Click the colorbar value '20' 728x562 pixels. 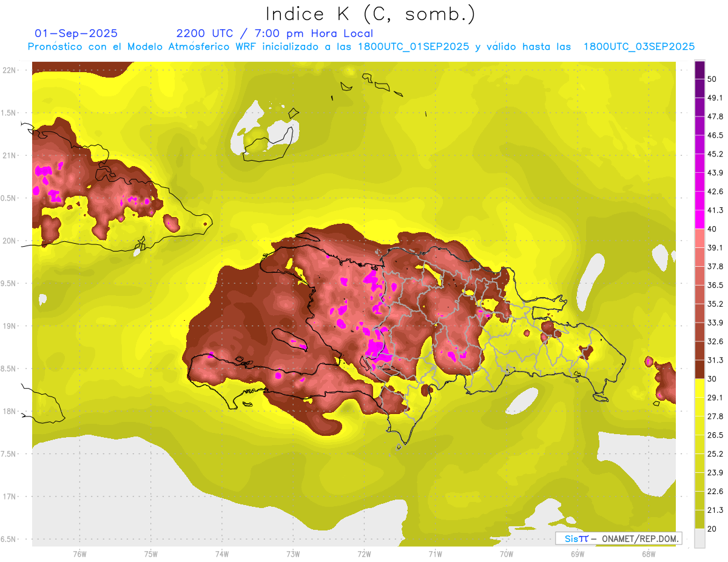click(712, 529)
